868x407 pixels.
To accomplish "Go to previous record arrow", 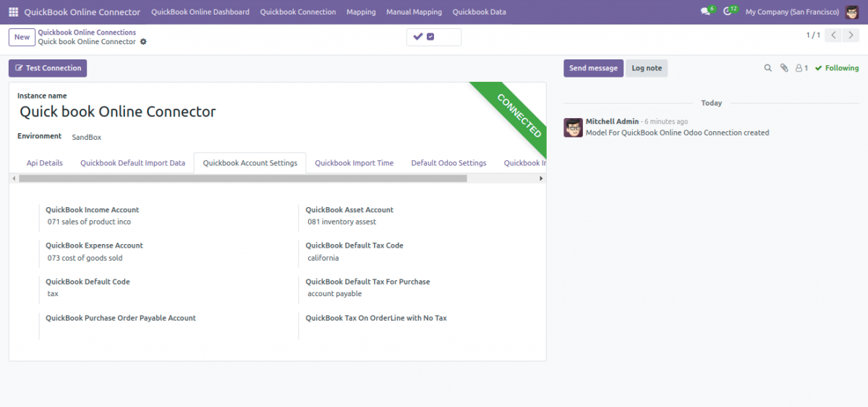I will point(834,35).
